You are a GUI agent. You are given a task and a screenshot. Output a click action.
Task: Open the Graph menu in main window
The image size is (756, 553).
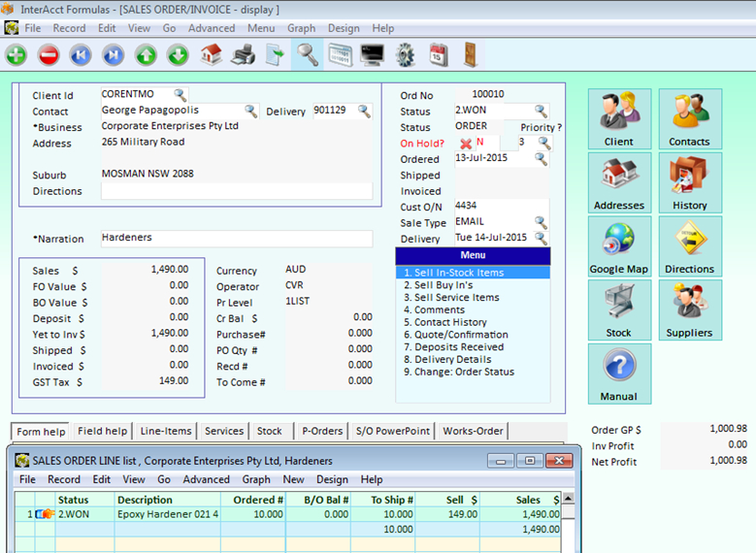302,28
